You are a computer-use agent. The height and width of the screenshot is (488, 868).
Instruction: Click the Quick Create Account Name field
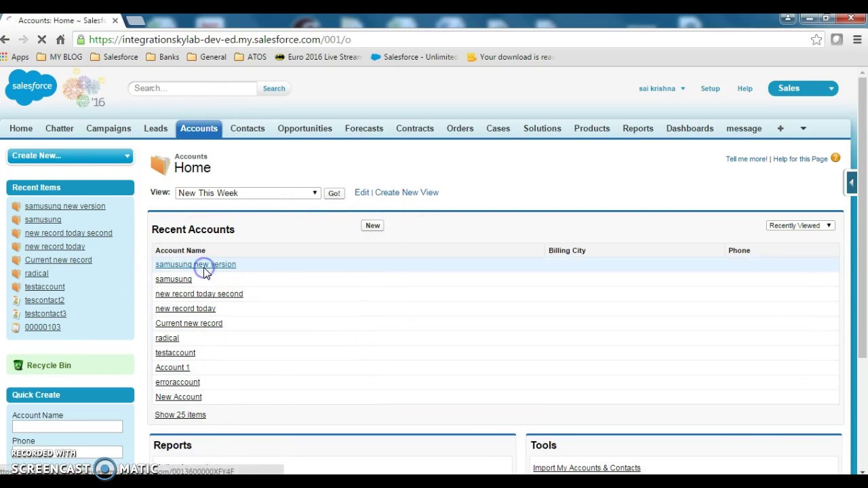[x=67, y=426]
